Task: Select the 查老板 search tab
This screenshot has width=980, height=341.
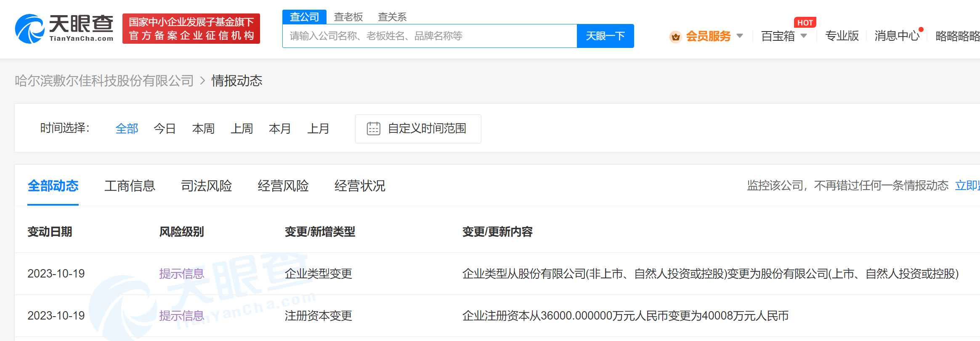Action: 348,17
